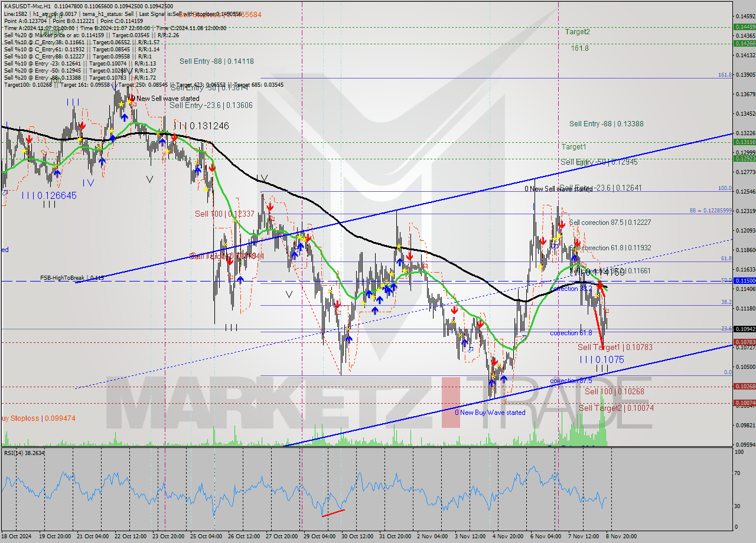Select the 'Sell Target1 | 0.10783' label
The width and height of the screenshot is (756, 543).
(x=615, y=347)
